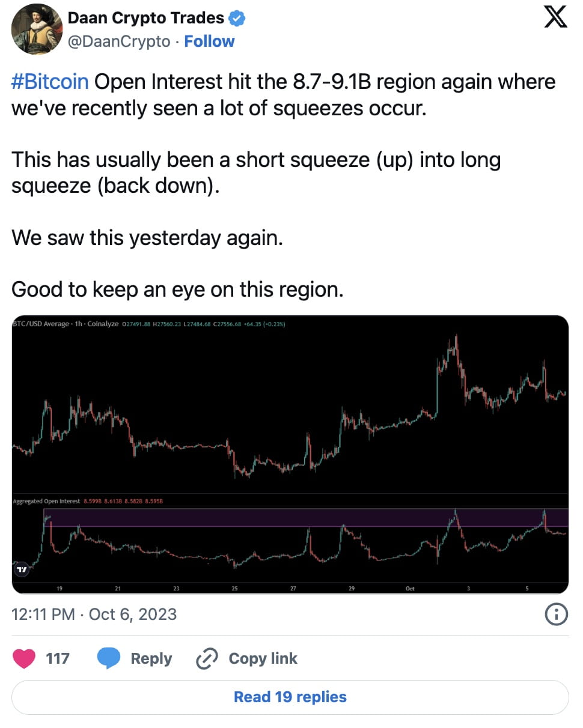Click the 117 likes count
Viewport: 583px width, 728px height.
pyautogui.click(x=58, y=658)
